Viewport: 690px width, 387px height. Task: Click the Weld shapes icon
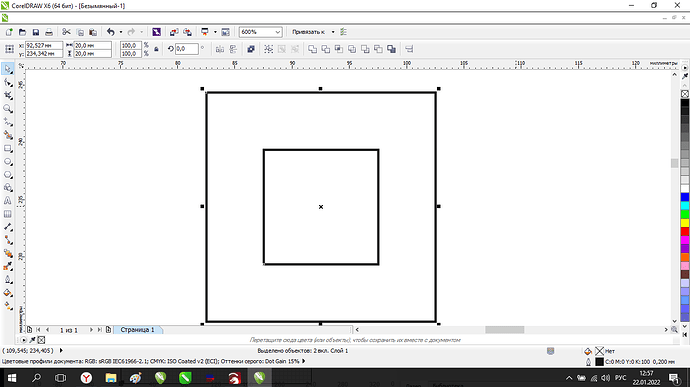(312, 49)
